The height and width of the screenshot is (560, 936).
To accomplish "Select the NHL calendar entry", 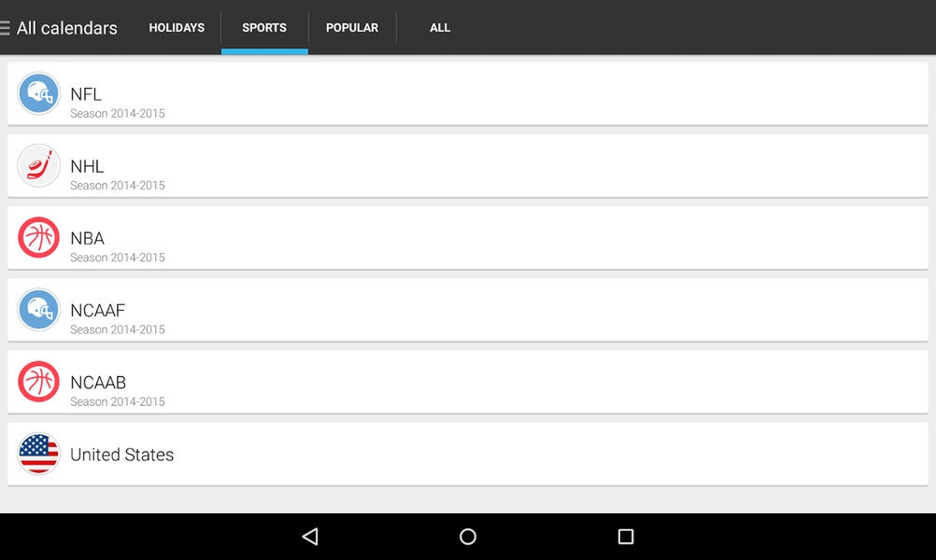I will click(x=468, y=166).
